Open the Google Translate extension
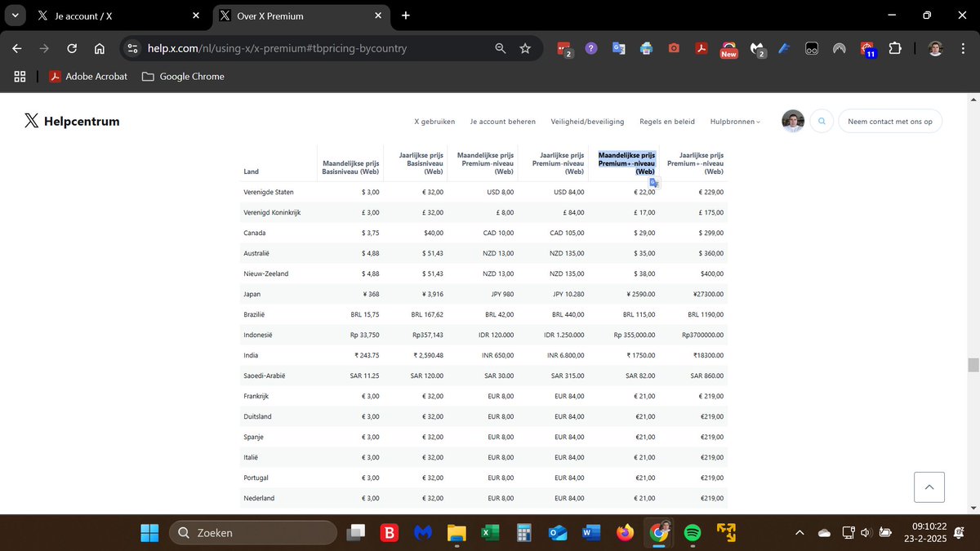 [x=619, y=48]
